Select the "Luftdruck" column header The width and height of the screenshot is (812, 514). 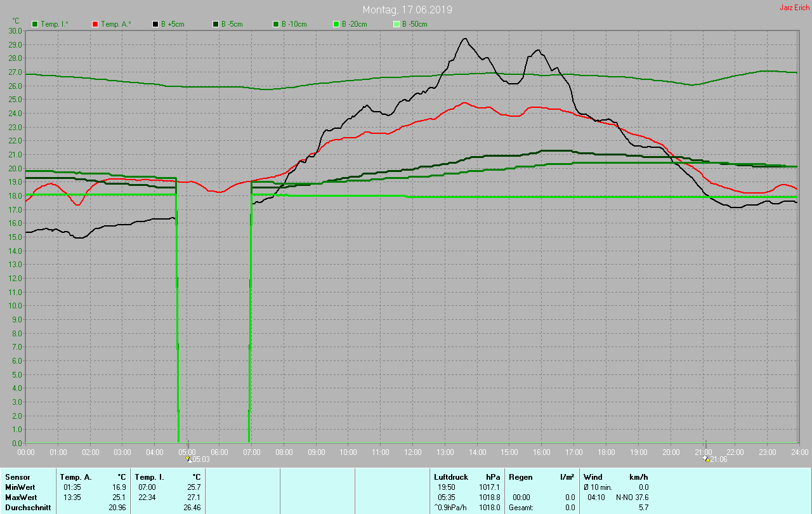(x=450, y=477)
